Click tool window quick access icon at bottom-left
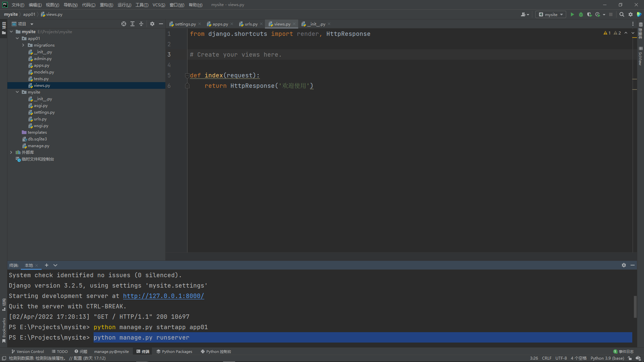This screenshot has height=362, width=644. pos(4,358)
